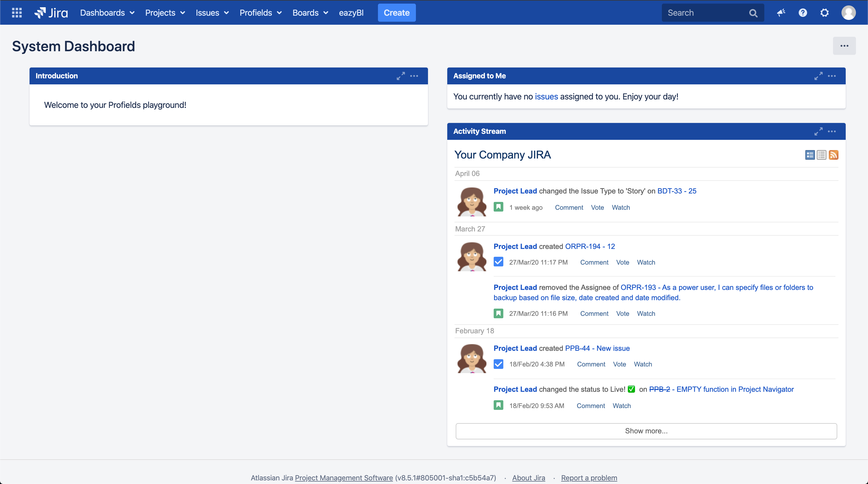This screenshot has width=868, height=484.
Task: Click the Introduction gadget ellipsis icon
Action: 414,76
